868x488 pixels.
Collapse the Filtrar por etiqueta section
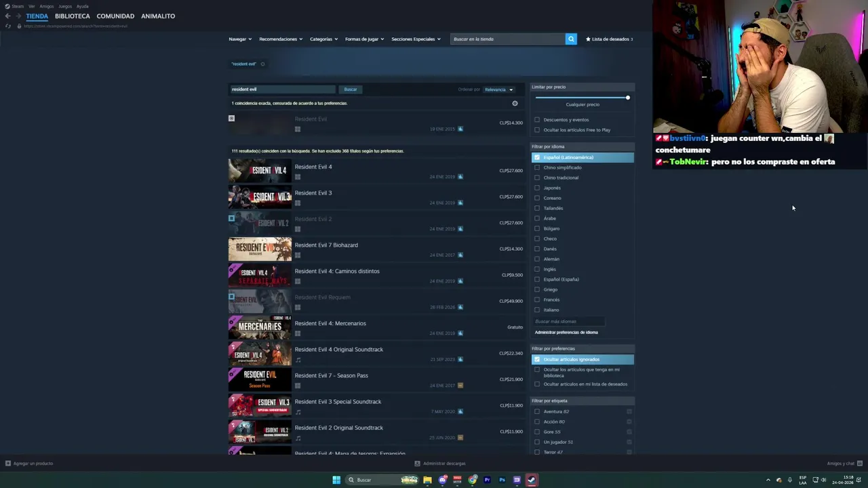point(583,401)
